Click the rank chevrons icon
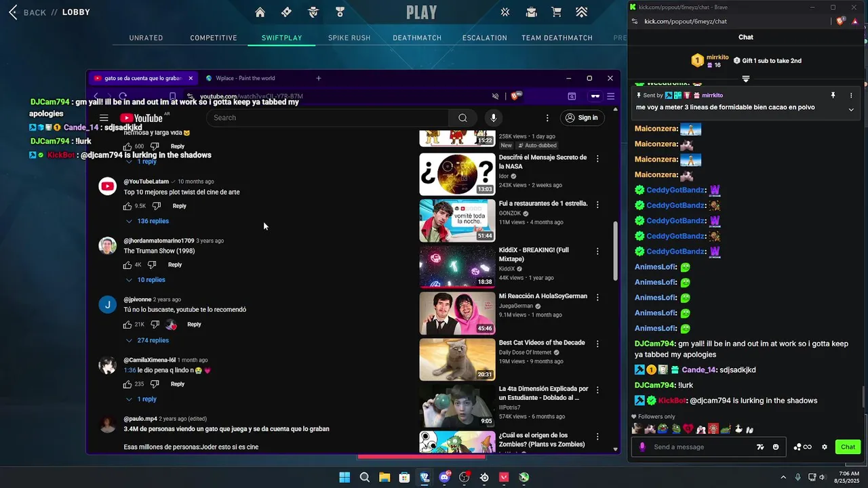The height and width of the screenshot is (488, 868). pos(582,12)
